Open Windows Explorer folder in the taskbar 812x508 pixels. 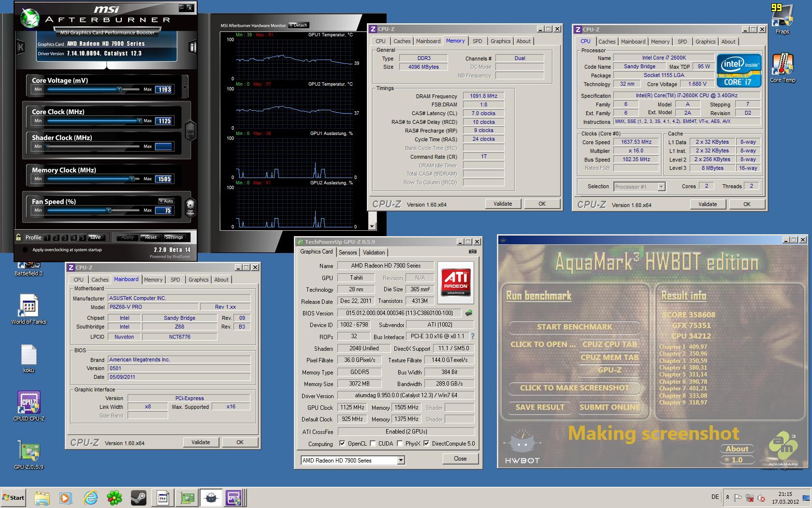click(x=42, y=497)
